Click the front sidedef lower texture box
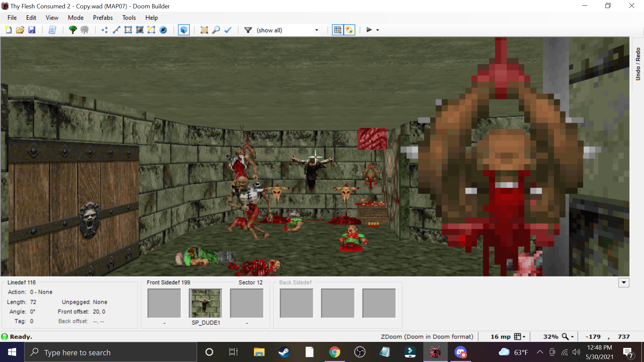The height and width of the screenshot is (362, 644). pos(247,303)
